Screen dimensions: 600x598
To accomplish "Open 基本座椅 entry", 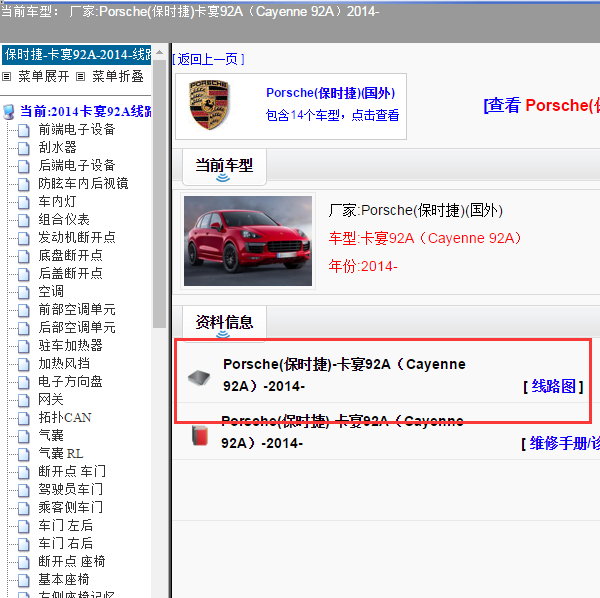I will tap(64, 579).
